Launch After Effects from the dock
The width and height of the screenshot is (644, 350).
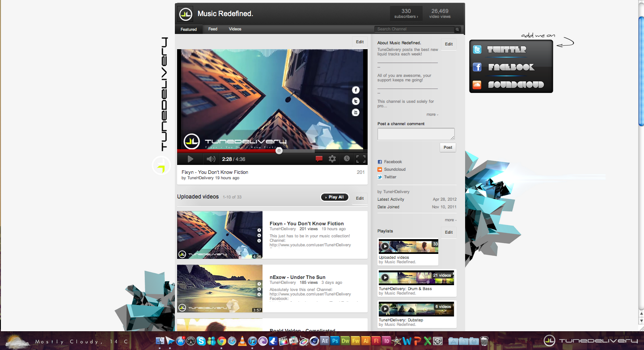click(325, 341)
